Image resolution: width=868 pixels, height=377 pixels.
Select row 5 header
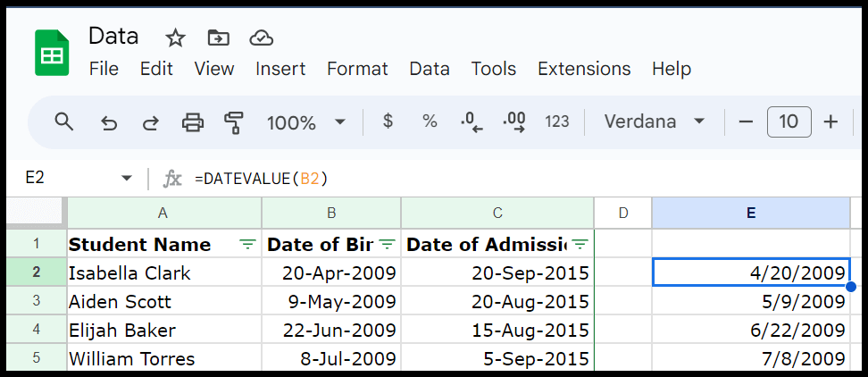37,358
